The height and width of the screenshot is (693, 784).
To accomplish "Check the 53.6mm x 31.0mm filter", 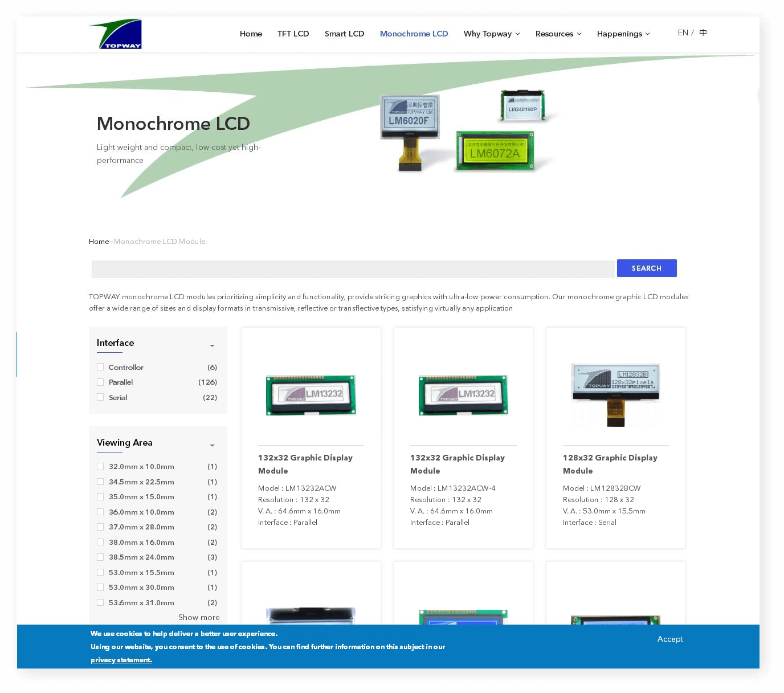I will (100, 602).
